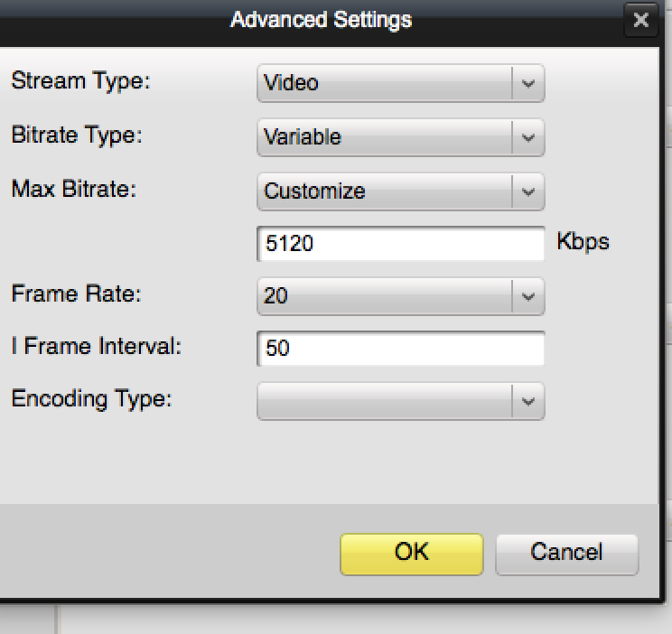Open the empty Encoding Type combo box
Viewport: 672px width, 634px height.
coord(386,402)
